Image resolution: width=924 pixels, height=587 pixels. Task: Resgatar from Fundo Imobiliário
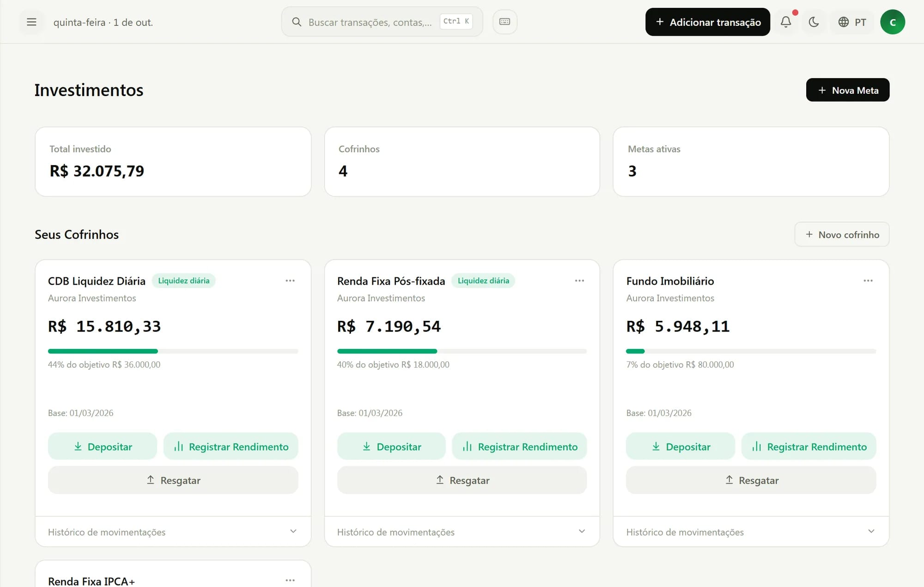tap(751, 480)
